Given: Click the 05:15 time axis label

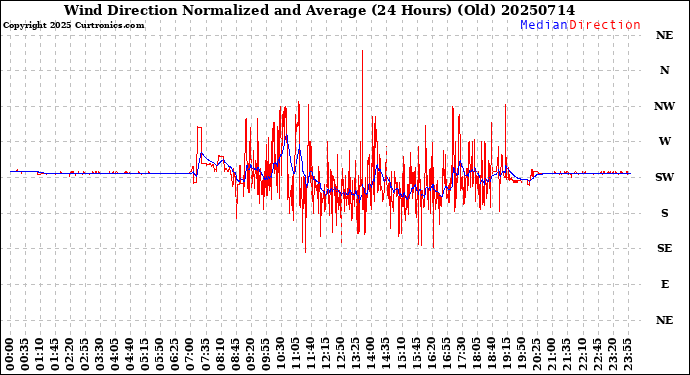Looking at the screenshot, I should point(145,354).
